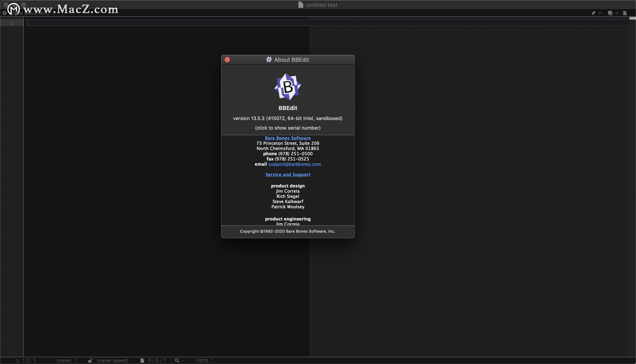Click Patrick Woolsey in credits
Screen dimensions: 636x364
288,207
